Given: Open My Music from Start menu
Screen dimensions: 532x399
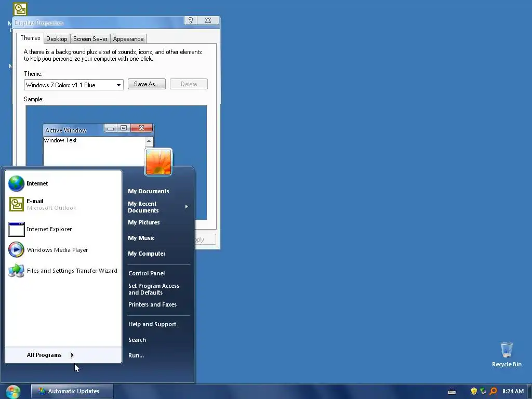Looking at the screenshot, I should (141, 238).
